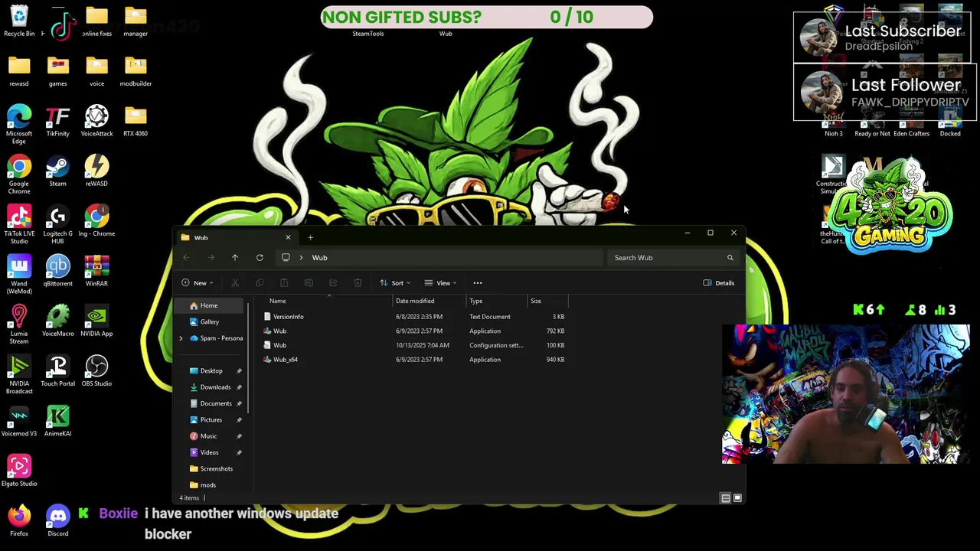
Task: Open Desktop in quick access
Action: pos(211,371)
